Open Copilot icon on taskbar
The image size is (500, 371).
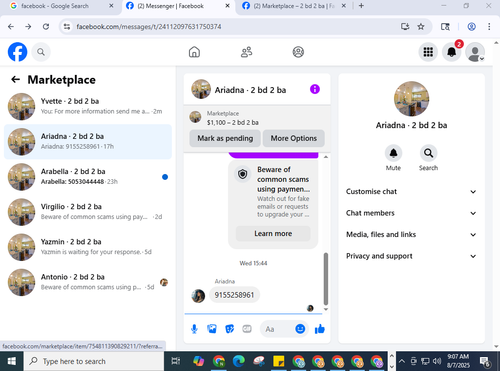(x=198, y=361)
